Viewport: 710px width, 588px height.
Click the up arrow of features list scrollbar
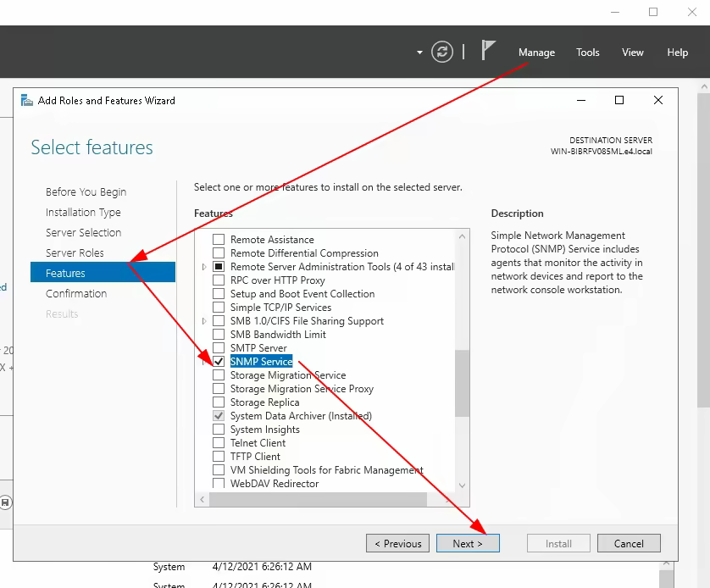tap(462, 236)
